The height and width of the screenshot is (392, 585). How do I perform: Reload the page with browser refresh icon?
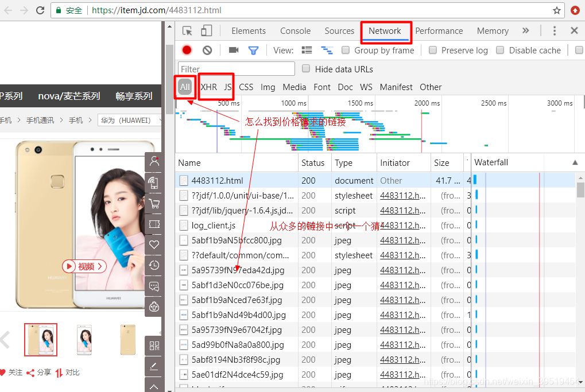[40, 10]
